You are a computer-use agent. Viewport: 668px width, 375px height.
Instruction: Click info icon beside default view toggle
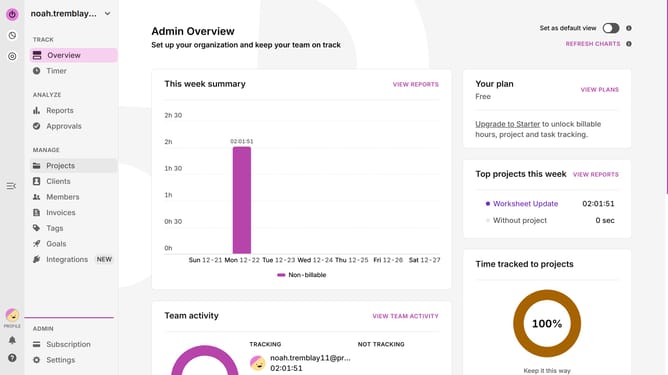click(629, 28)
